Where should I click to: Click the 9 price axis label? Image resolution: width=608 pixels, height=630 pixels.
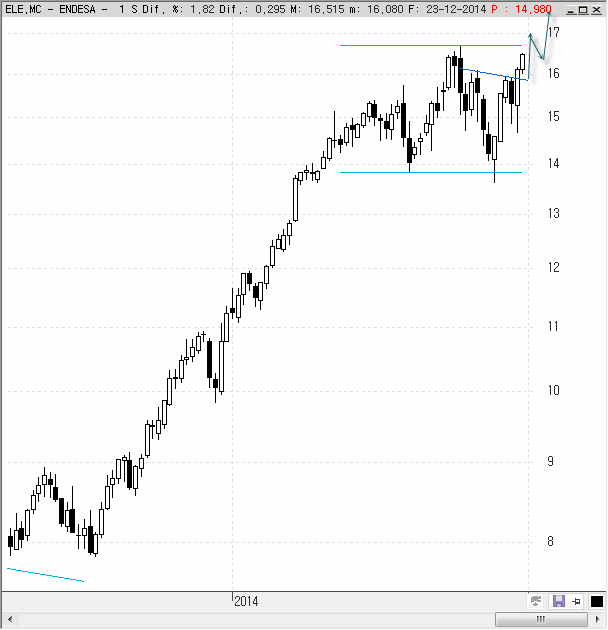point(551,461)
